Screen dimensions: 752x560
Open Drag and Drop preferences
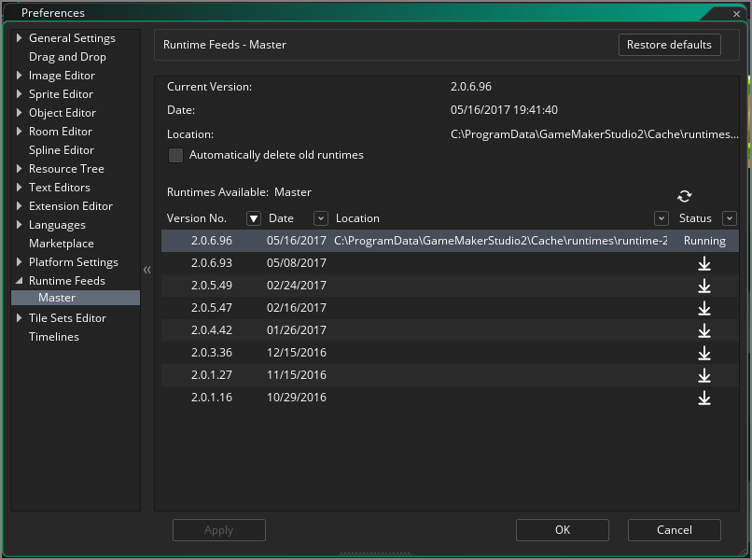[67, 57]
